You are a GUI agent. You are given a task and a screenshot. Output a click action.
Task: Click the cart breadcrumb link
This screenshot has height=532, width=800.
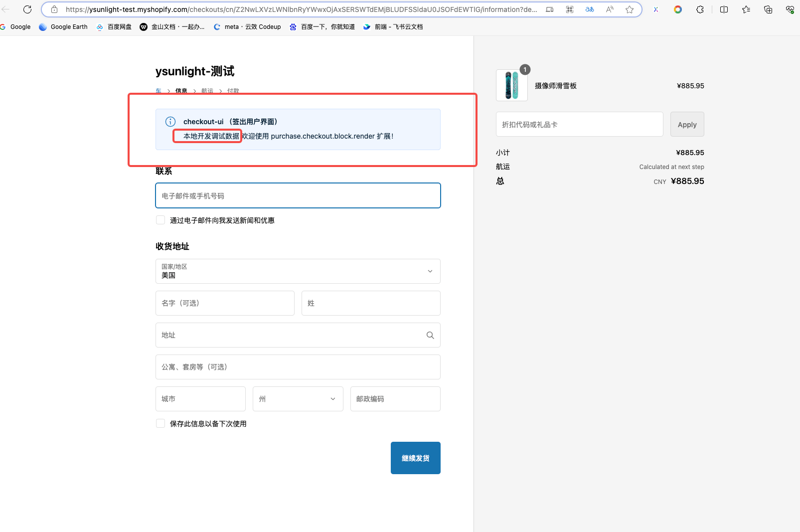coord(159,91)
